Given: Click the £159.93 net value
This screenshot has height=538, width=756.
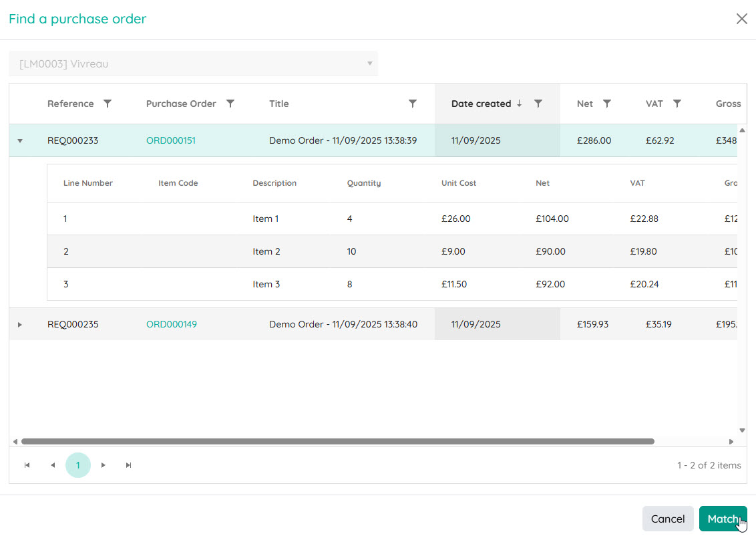Looking at the screenshot, I should [x=592, y=324].
